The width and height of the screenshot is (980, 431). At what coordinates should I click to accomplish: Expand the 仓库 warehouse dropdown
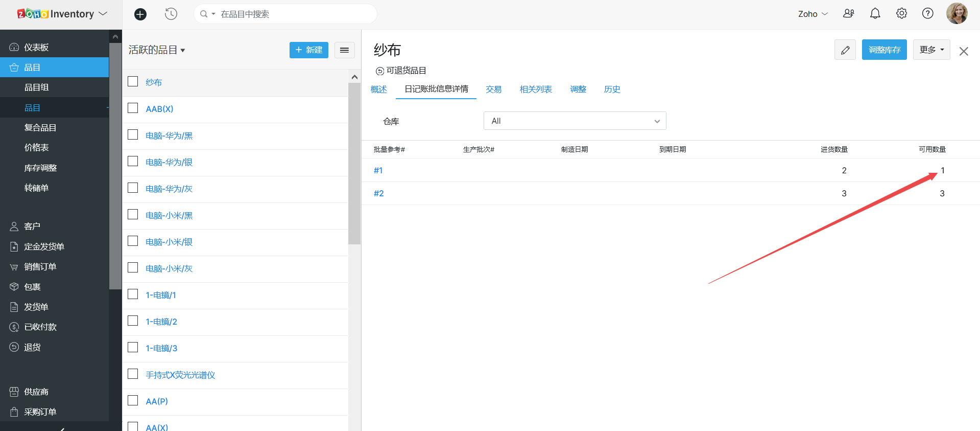[575, 121]
